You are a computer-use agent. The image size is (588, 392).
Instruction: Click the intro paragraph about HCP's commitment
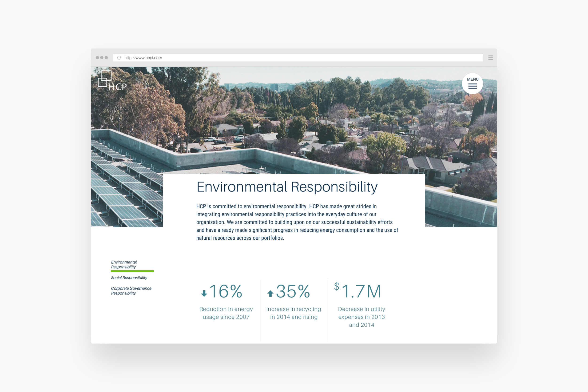coord(297,222)
